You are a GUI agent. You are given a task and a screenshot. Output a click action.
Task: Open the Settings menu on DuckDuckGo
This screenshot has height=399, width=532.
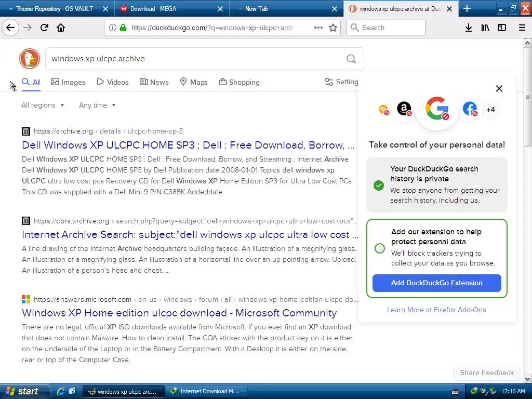[x=341, y=82]
